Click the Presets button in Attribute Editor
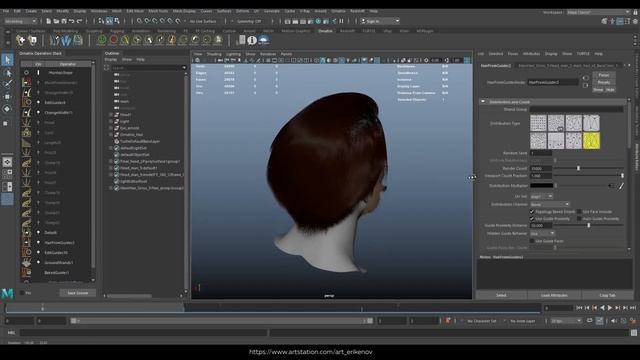This screenshot has width=640, height=360. (x=604, y=82)
